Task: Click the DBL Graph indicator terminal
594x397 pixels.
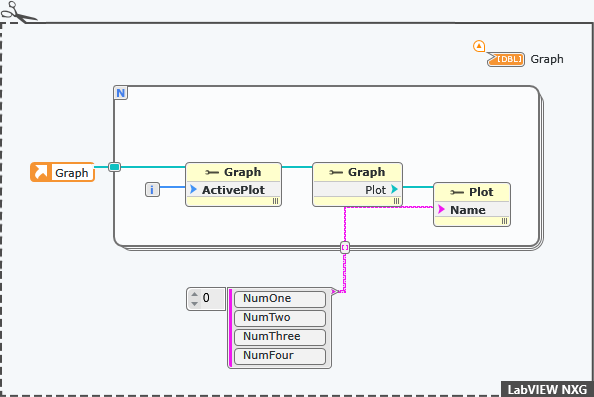Action: (506, 59)
